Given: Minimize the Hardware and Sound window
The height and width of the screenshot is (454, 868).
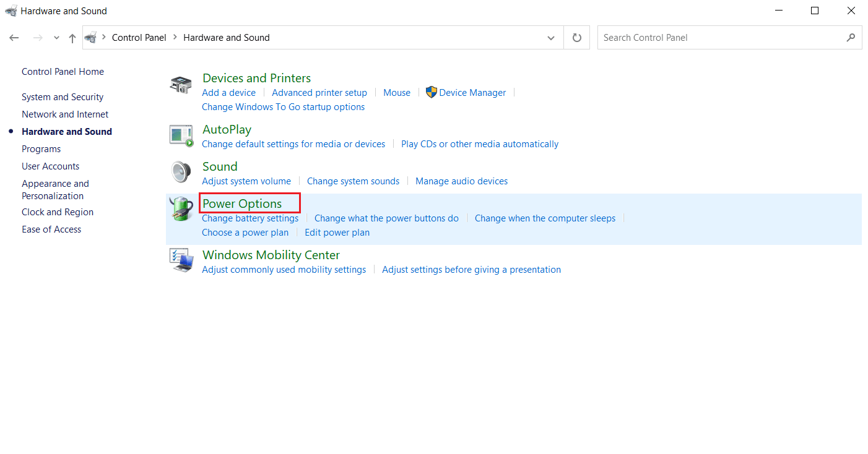Looking at the screenshot, I should (778, 11).
